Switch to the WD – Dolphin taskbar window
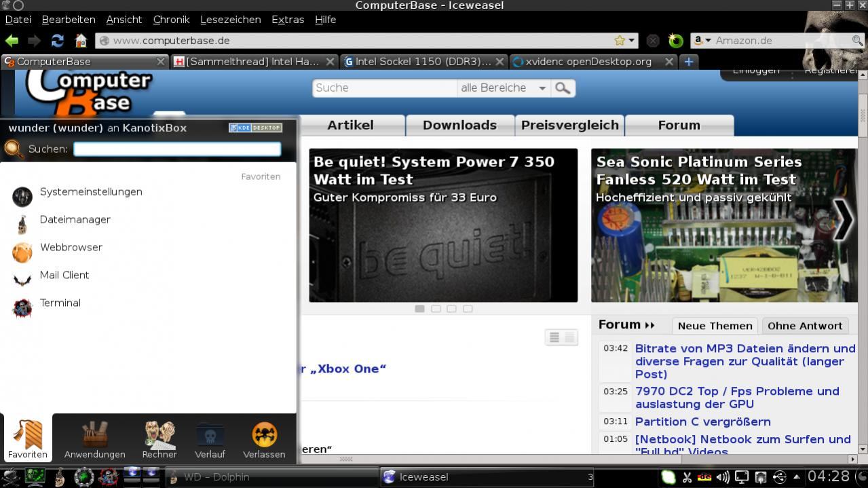This screenshot has height=488, width=868. pos(271,477)
